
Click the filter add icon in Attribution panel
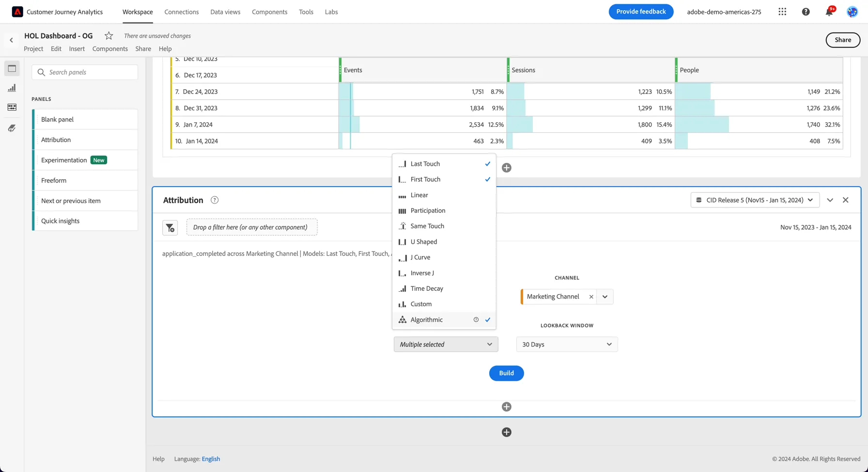[x=170, y=227]
